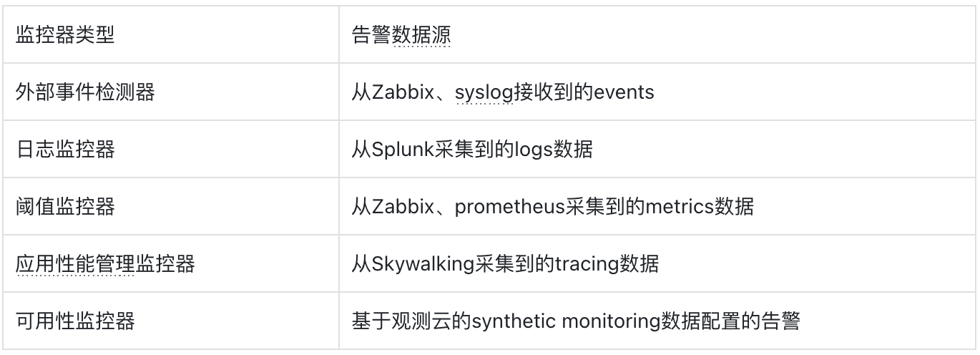Click the 监控器类型 header cell
This screenshot has height=355, width=980.
point(171,35)
